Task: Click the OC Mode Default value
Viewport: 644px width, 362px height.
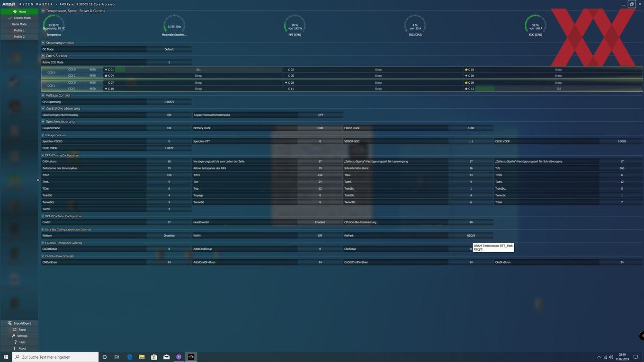Action: [169, 49]
